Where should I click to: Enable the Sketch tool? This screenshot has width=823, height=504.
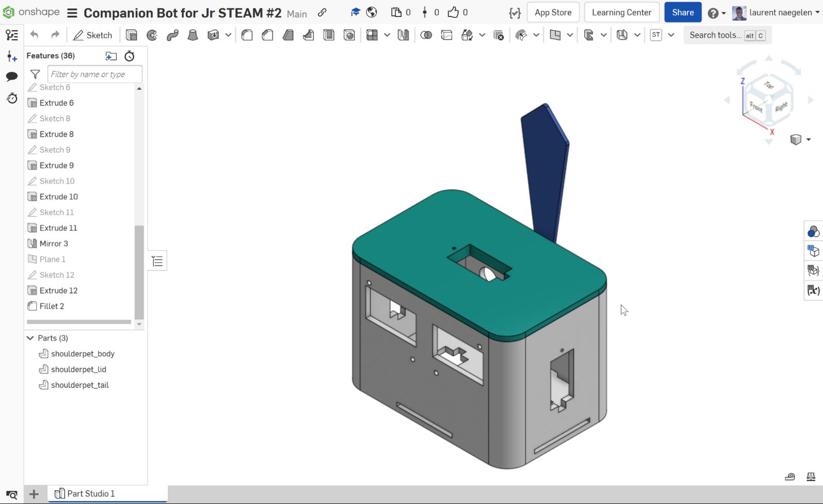93,35
